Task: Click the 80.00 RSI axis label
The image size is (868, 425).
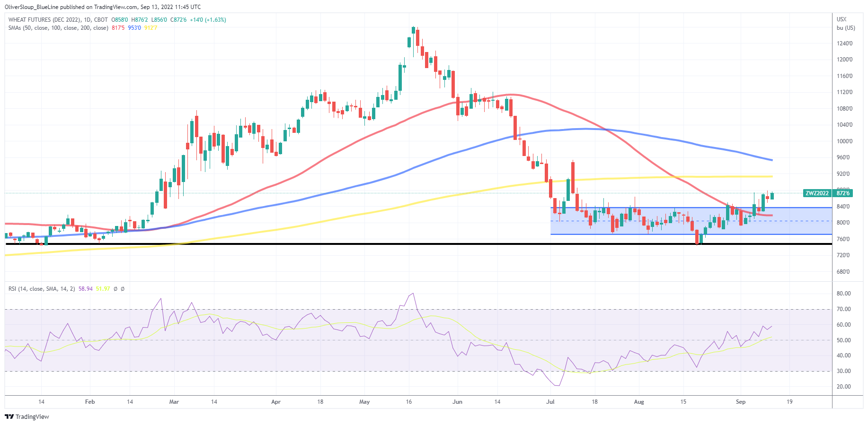Action: click(x=843, y=294)
